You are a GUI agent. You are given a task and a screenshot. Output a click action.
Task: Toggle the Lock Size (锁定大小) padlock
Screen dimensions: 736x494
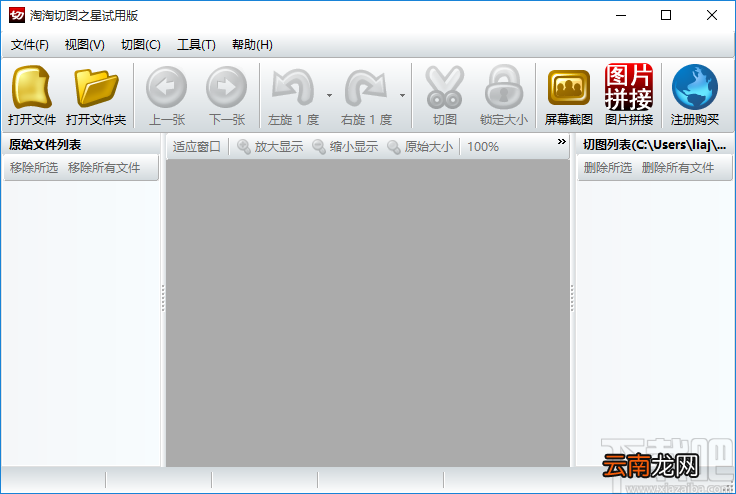pos(504,95)
